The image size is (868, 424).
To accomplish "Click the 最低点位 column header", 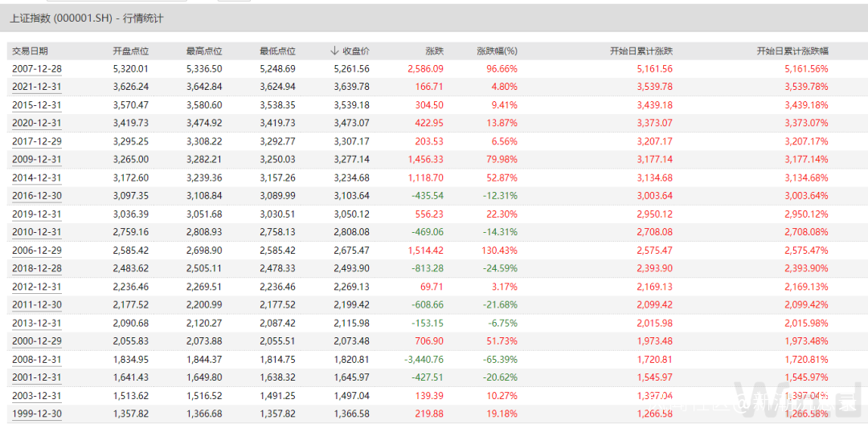I will (x=278, y=51).
